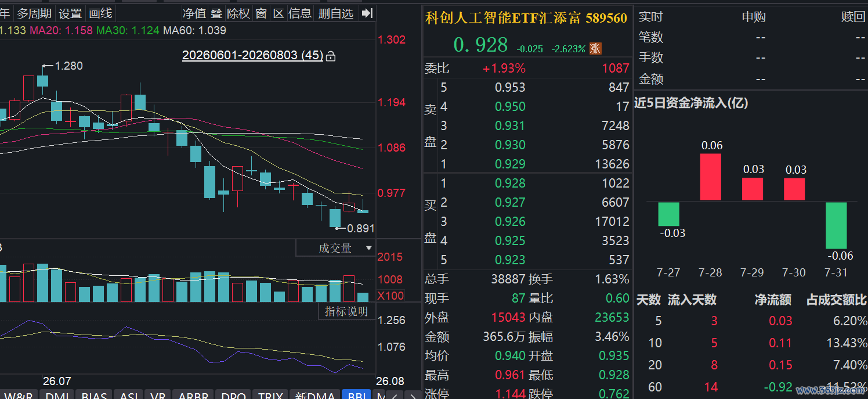Viewport: 868px width, 399px height.
Task: Click the 7-27 green outflow bar
Action: (x=668, y=214)
